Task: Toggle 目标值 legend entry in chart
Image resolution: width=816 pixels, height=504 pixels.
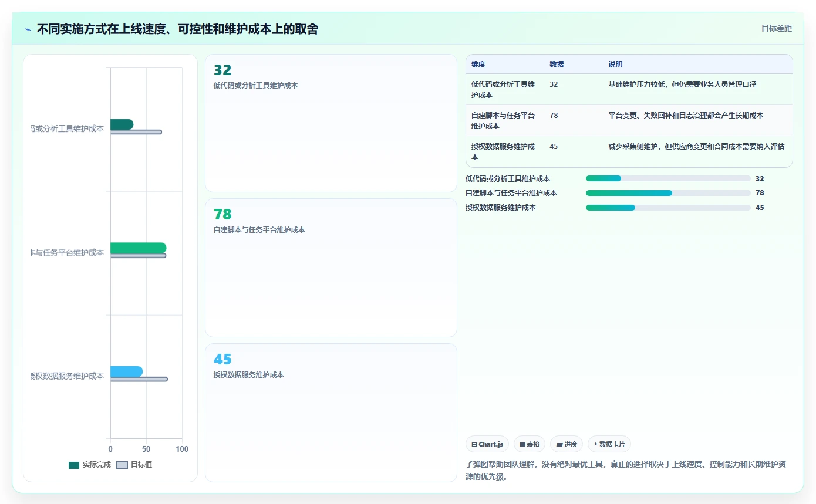Action: click(134, 465)
